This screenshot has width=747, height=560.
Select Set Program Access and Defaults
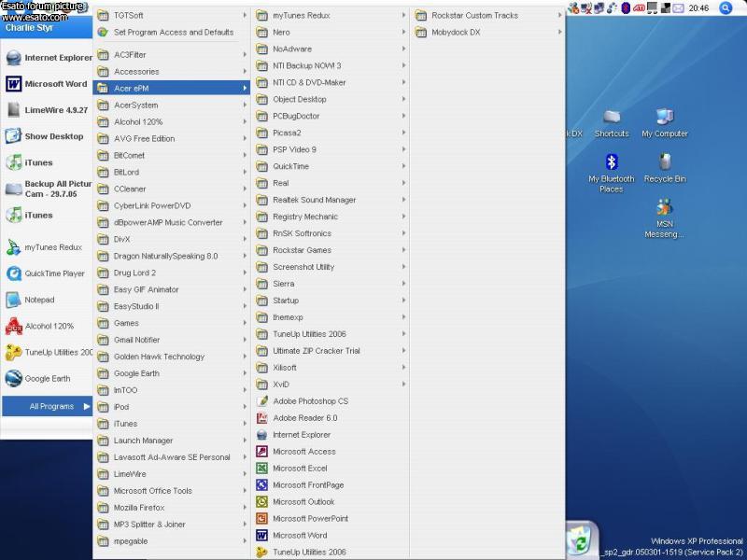pyautogui.click(x=172, y=32)
